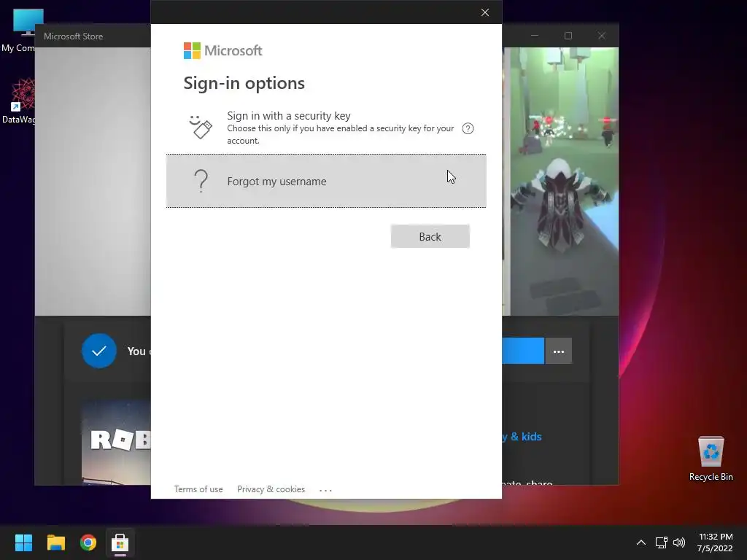Select Forgot my username option
747x560 pixels.
coord(326,181)
